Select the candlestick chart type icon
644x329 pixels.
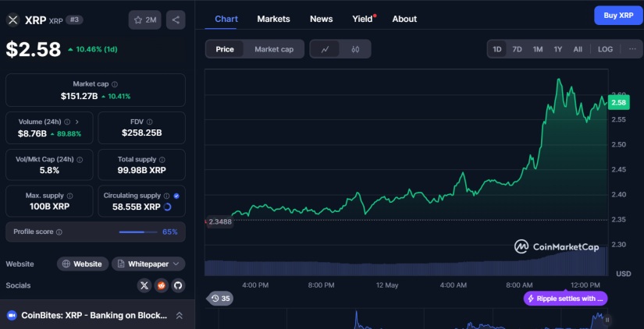coord(355,49)
